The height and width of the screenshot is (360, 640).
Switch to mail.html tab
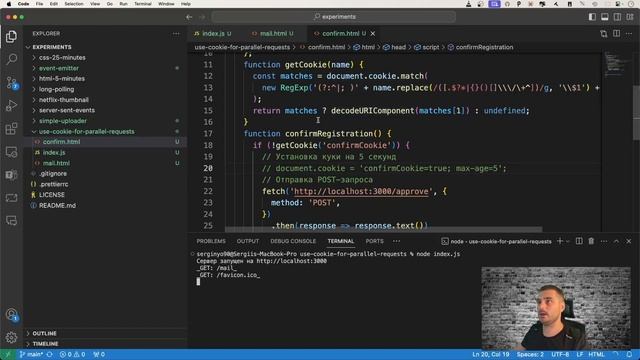pyautogui.click(x=273, y=33)
